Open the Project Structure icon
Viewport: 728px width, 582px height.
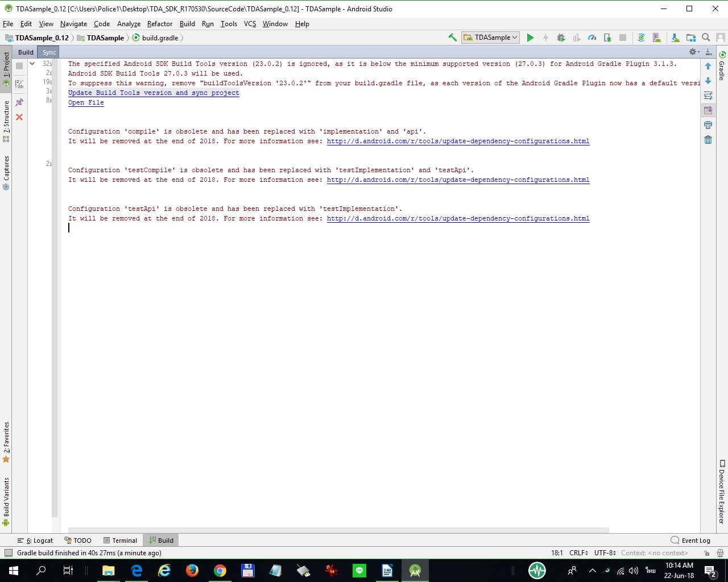pos(691,38)
